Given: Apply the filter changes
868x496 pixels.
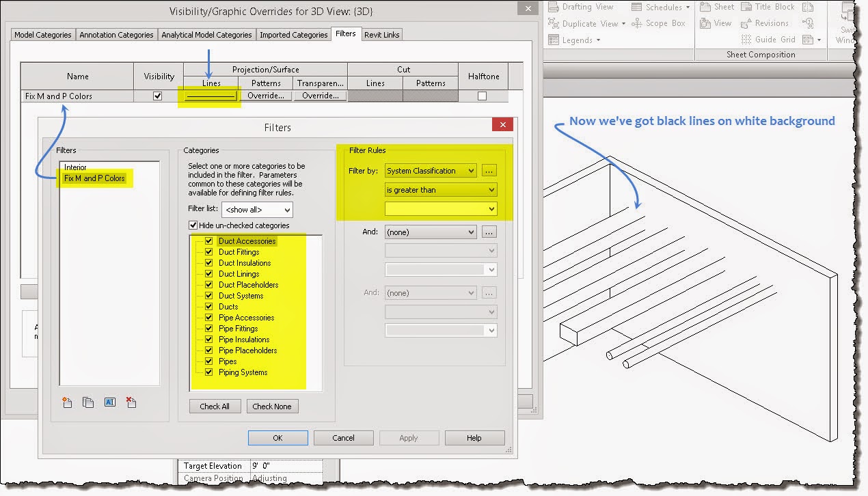Looking at the screenshot, I should tap(409, 437).
